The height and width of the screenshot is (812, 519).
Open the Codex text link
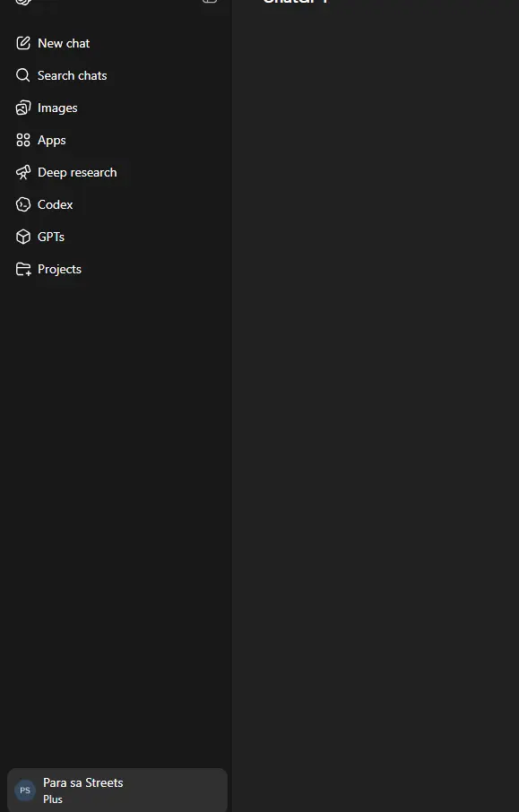click(56, 204)
